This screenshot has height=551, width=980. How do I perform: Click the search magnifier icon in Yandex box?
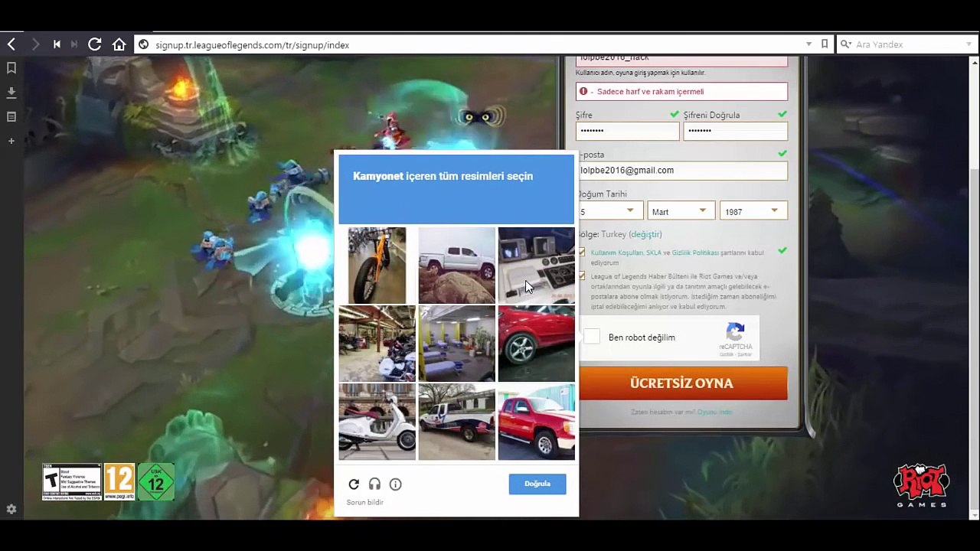[x=845, y=44]
